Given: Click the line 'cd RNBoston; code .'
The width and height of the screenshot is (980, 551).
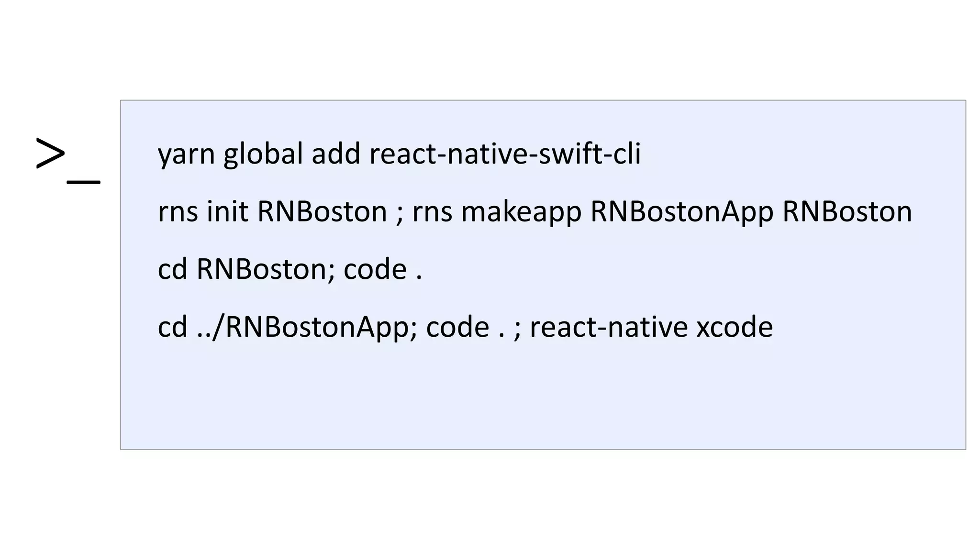Looking at the screenshot, I should point(290,269).
